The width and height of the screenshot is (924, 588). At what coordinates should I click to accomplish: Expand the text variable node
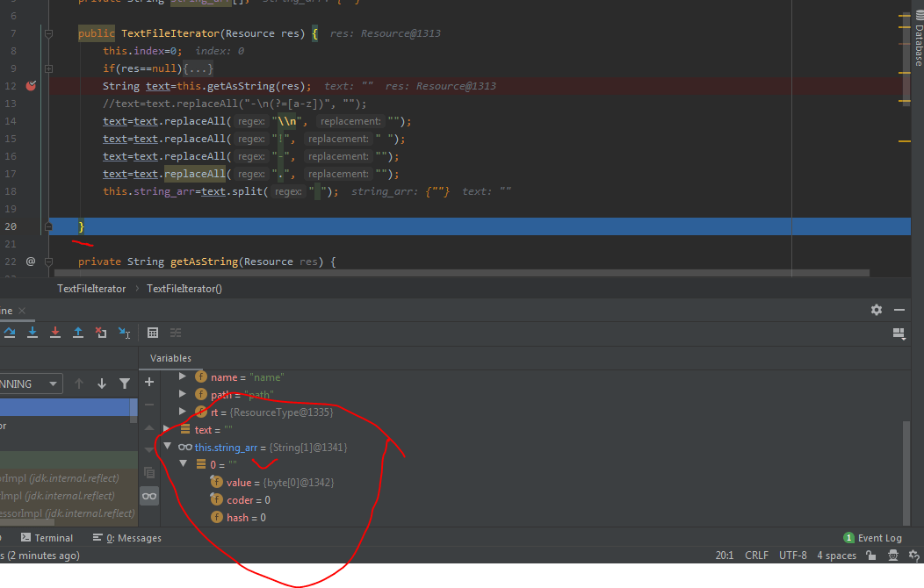click(167, 428)
